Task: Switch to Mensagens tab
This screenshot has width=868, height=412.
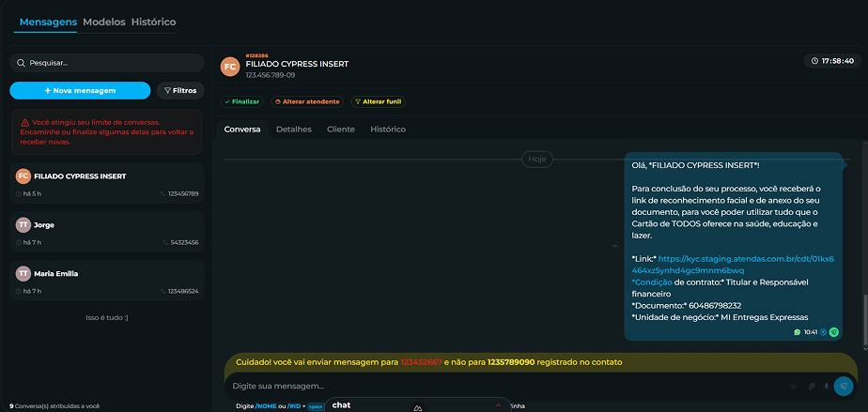Action: tap(48, 23)
